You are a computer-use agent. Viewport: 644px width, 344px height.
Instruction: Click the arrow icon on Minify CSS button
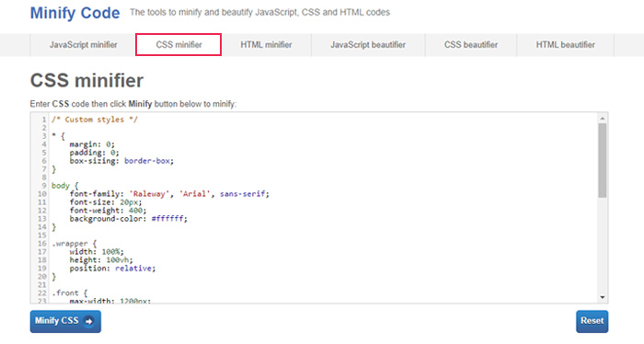(88, 321)
